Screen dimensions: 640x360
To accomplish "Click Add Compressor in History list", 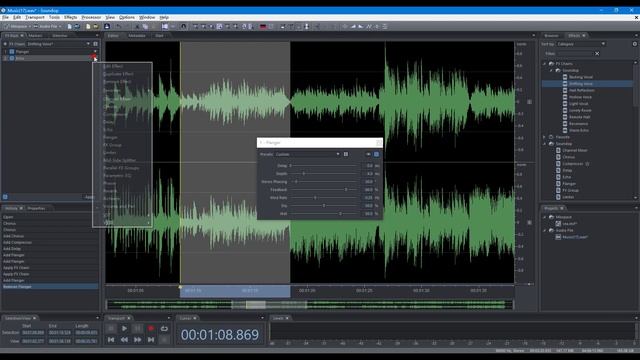I will (x=17, y=242).
